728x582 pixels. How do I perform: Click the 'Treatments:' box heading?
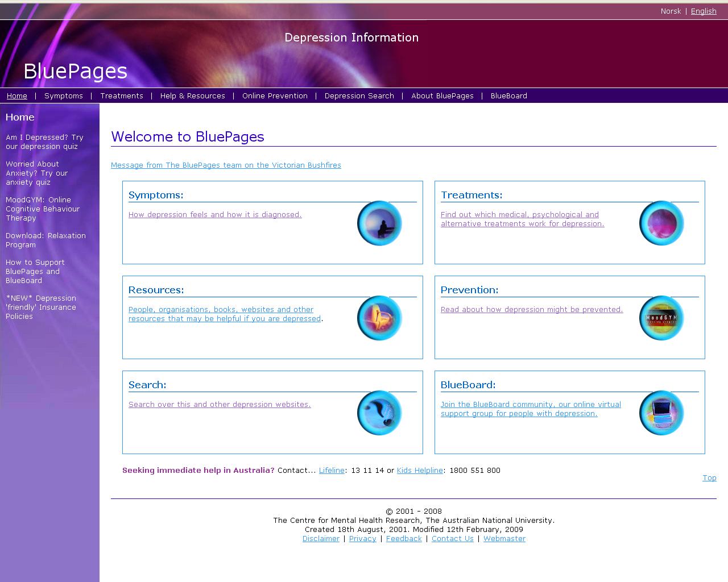click(x=471, y=195)
